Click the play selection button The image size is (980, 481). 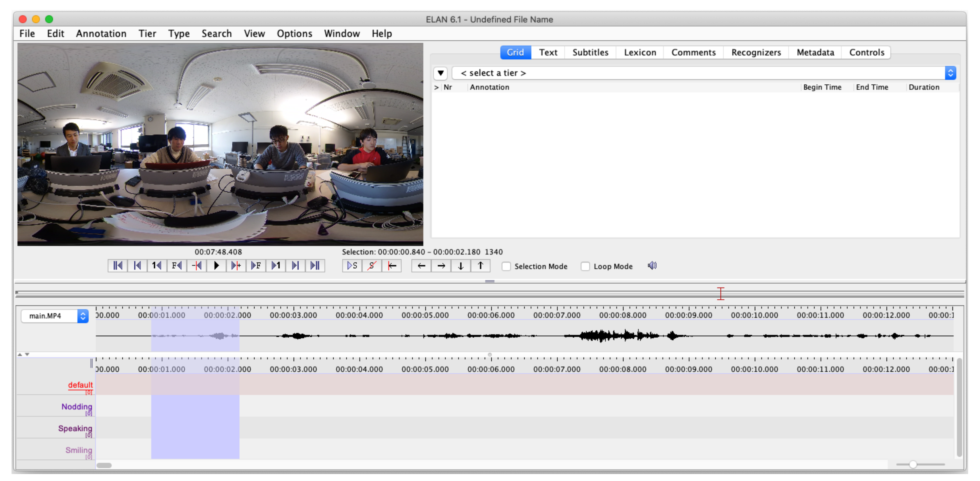pos(352,266)
